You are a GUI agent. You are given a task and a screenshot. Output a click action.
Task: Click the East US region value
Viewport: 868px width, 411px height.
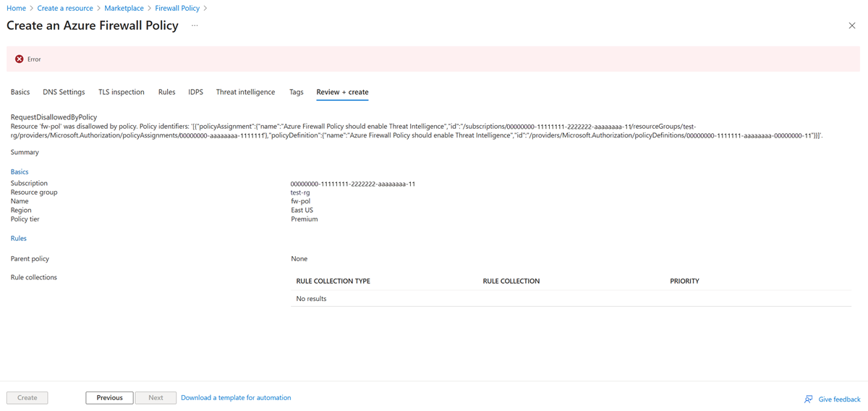tap(302, 210)
